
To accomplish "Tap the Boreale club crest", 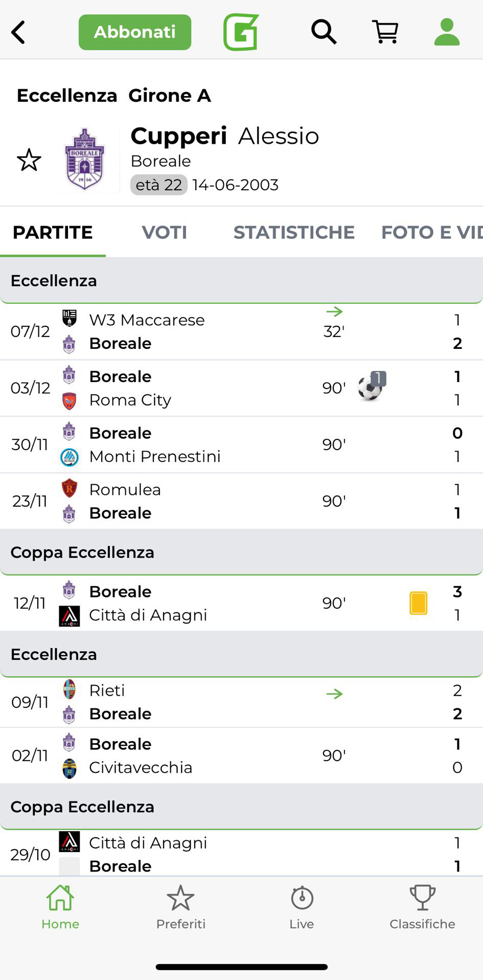I will coord(84,159).
